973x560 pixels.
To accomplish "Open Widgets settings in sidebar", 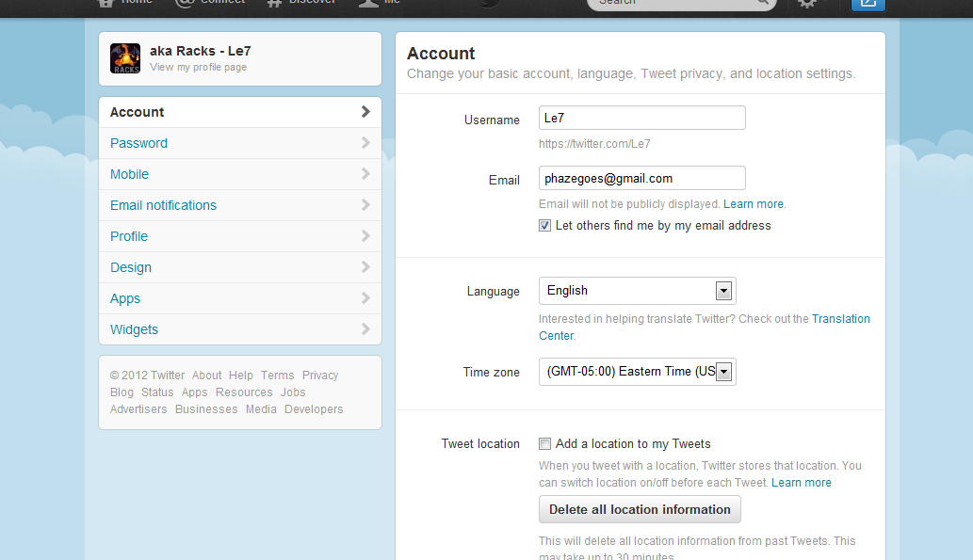I will [240, 329].
